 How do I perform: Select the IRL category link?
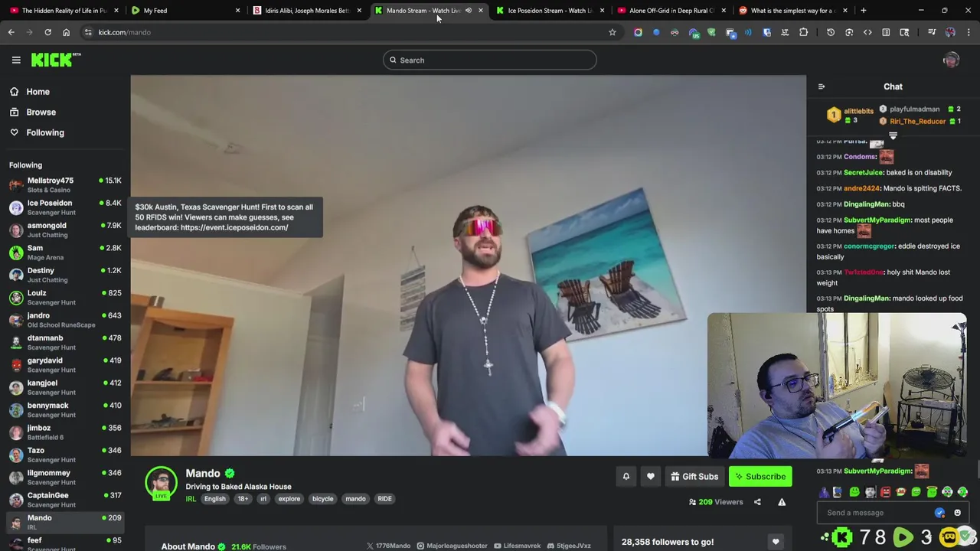[x=191, y=499]
